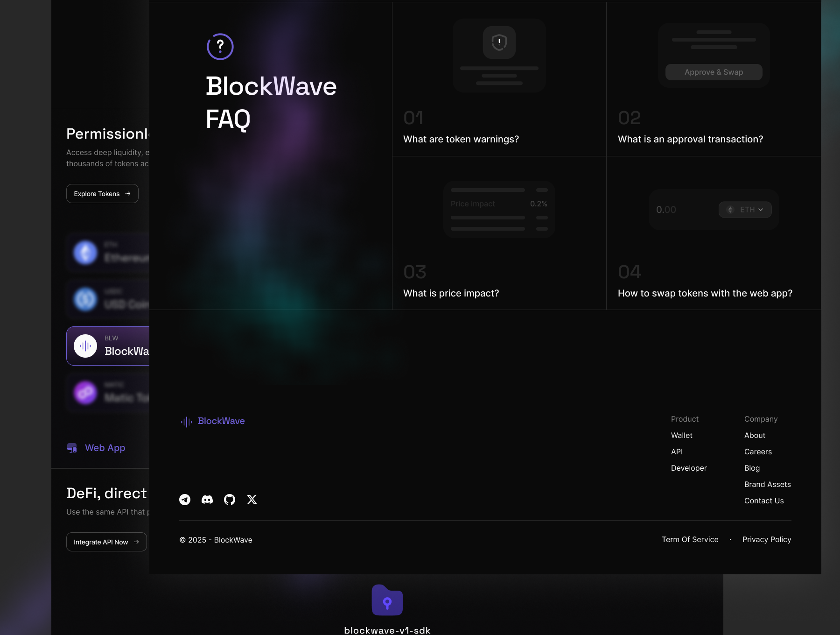
Task: Click the Price impact 0.2% row
Action: click(499, 204)
